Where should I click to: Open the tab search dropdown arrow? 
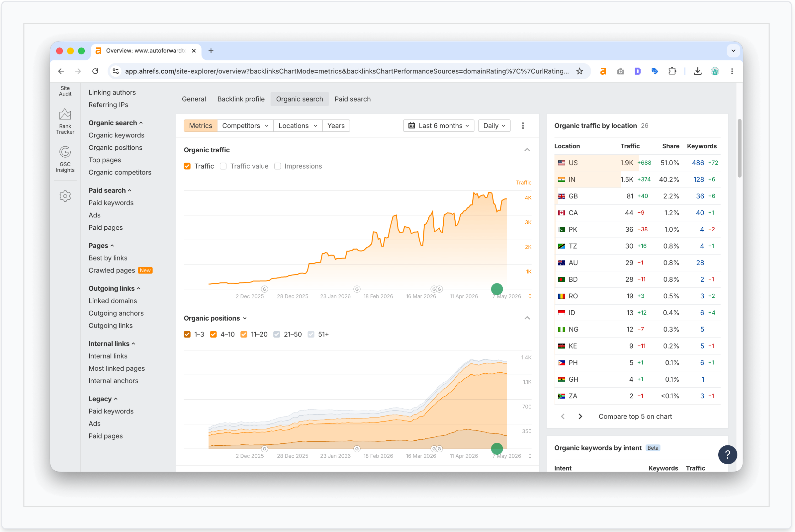(733, 51)
